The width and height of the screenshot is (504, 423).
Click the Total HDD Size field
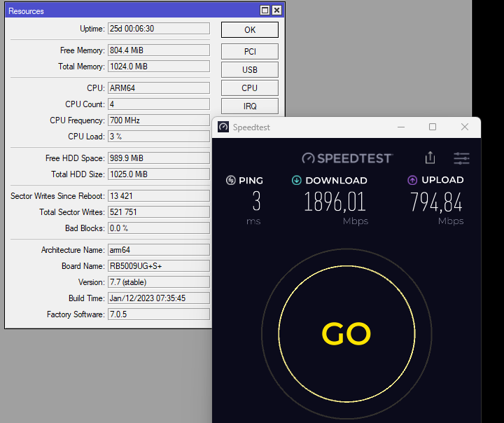159,174
